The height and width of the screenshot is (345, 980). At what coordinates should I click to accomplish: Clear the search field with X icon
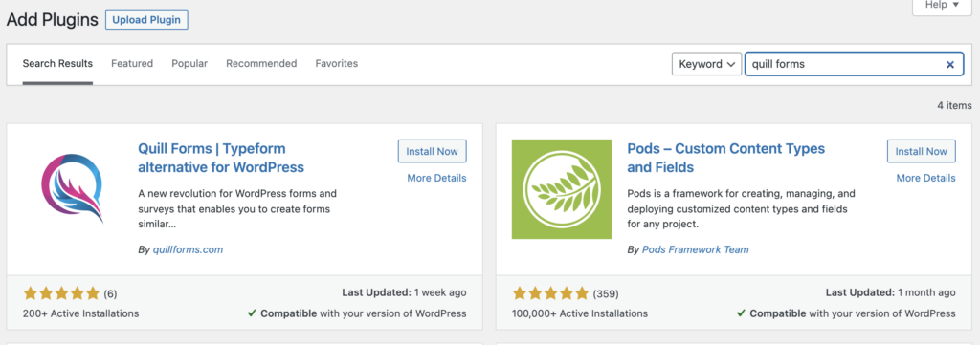(x=950, y=64)
